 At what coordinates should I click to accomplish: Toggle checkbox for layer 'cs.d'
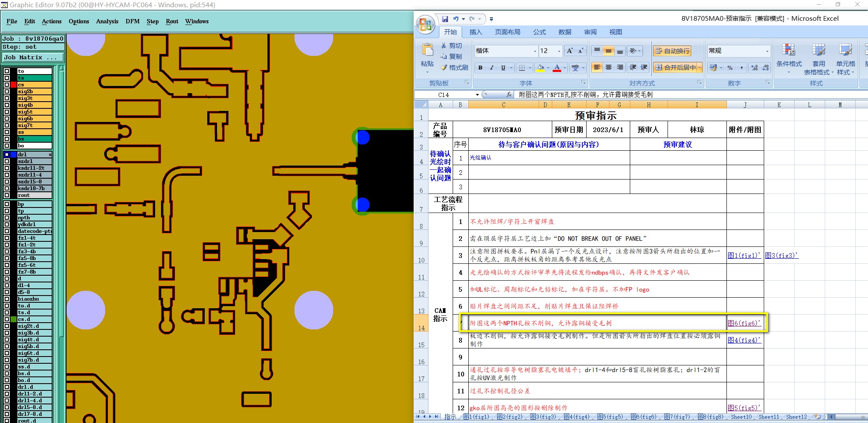click(x=7, y=319)
